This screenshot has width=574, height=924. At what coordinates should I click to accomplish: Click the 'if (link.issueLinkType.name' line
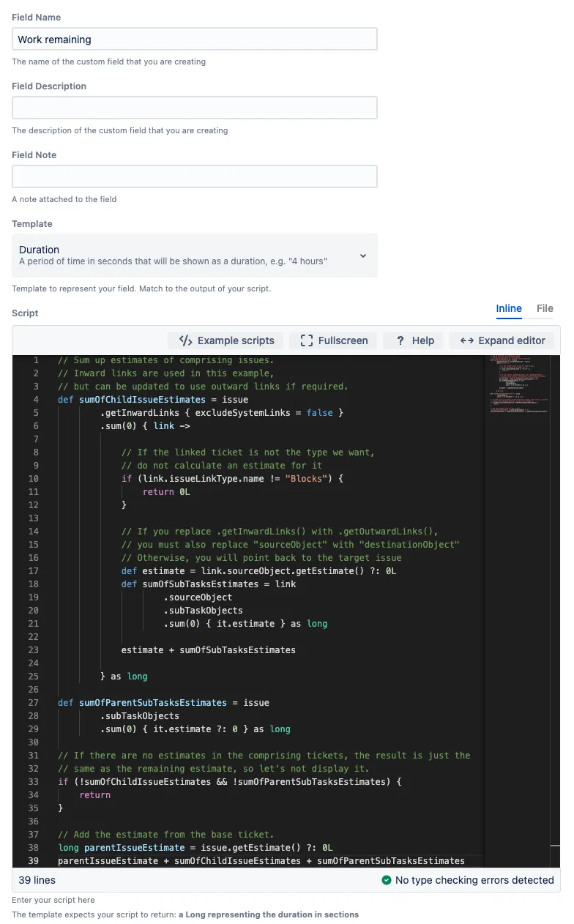pyautogui.click(x=232, y=479)
